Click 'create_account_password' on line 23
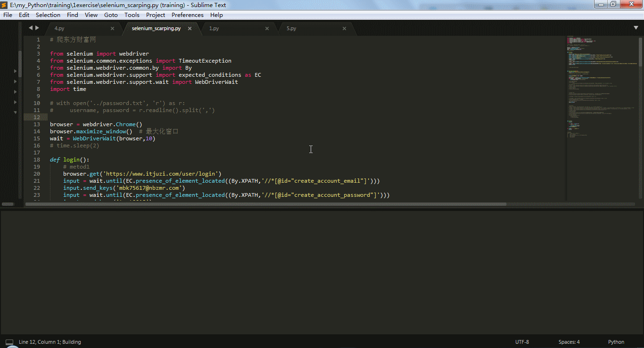The height and width of the screenshot is (348, 644). (x=332, y=195)
